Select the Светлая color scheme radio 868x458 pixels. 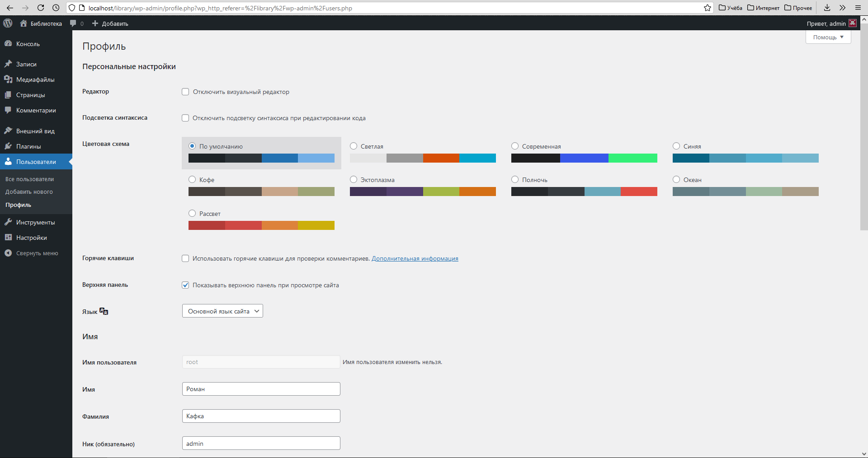[354, 146]
